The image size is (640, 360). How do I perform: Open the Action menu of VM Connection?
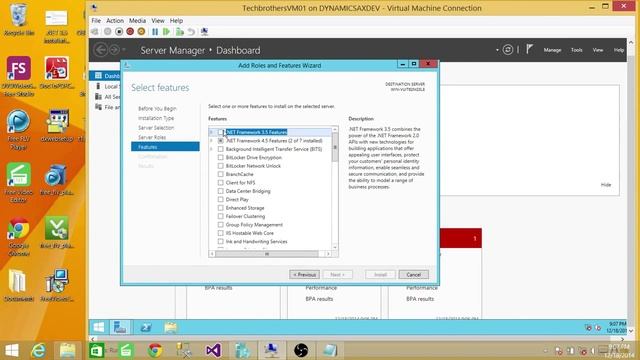point(115,20)
